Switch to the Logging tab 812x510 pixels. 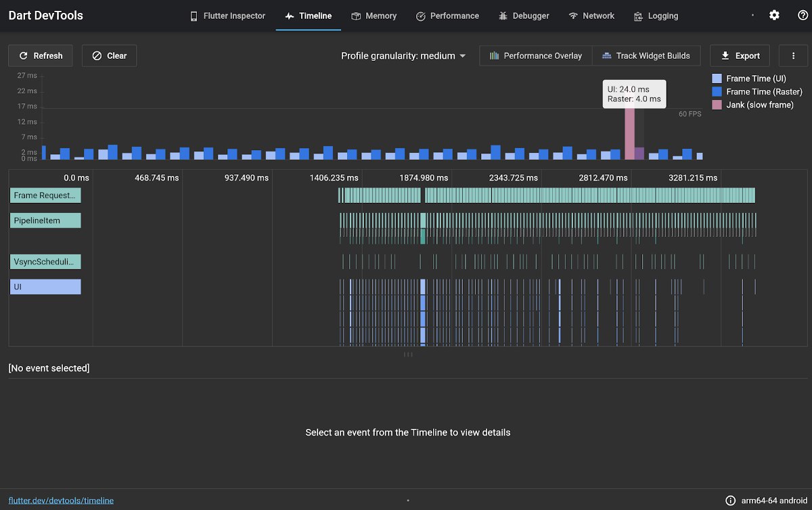tap(656, 16)
